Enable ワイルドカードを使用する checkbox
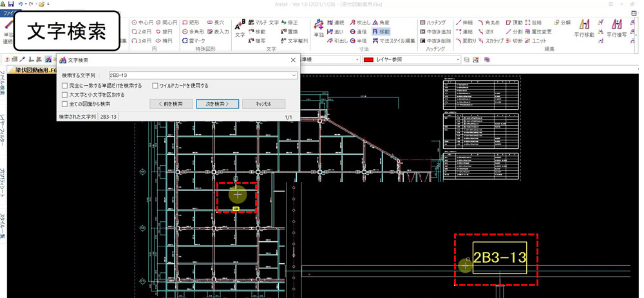644x298 pixels. click(x=155, y=86)
